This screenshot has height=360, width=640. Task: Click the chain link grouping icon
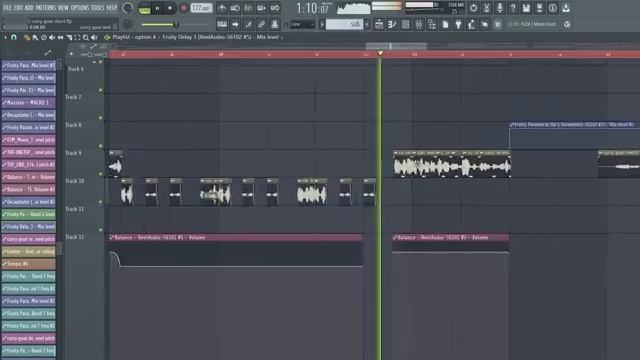pyautogui.click(x=262, y=24)
